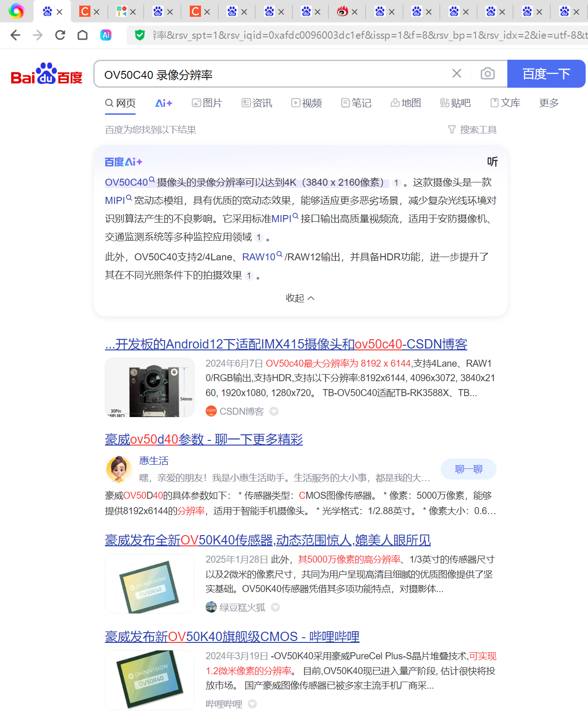Viewport: 588px width, 718px height.
Task: Expand dropdown next to CSDN博客 source
Action: 274,411
